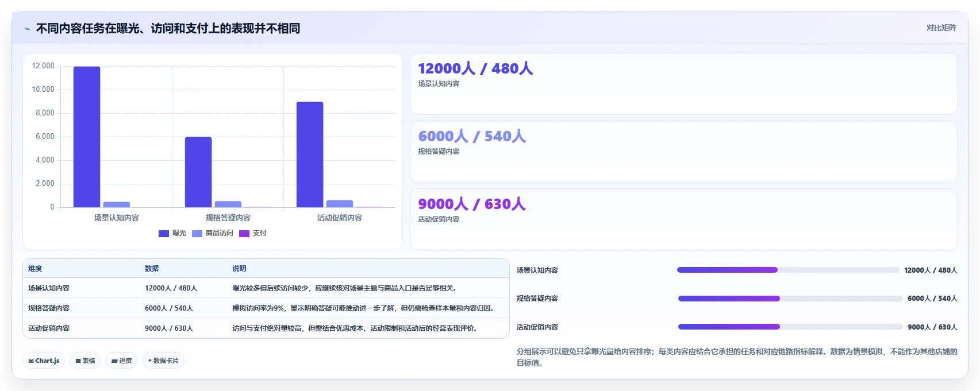The width and height of the screenshot is (980, 391).
Task: Click the 规格答疑内容 progress bar
Action: pyautogui.click(x=790, y=299)
